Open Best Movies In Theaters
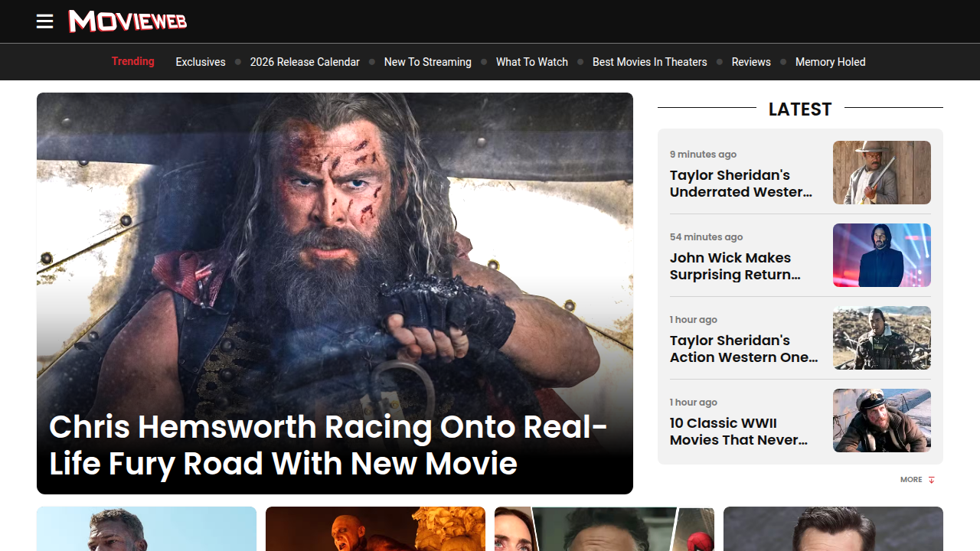Screen dimensions: 980x551 pyautogui.click(x=650, y=62)
